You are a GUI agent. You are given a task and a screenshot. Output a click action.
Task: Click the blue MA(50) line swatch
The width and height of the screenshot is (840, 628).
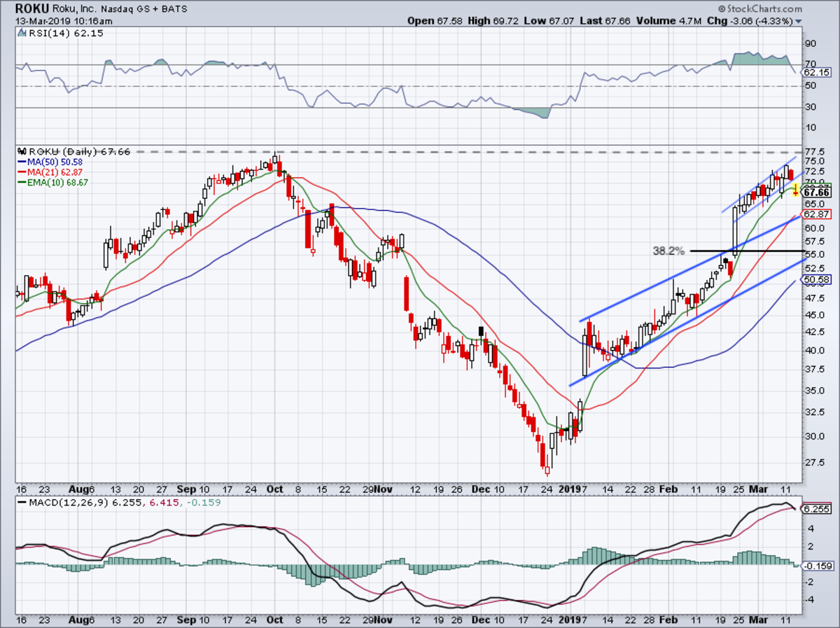point(22,162)
